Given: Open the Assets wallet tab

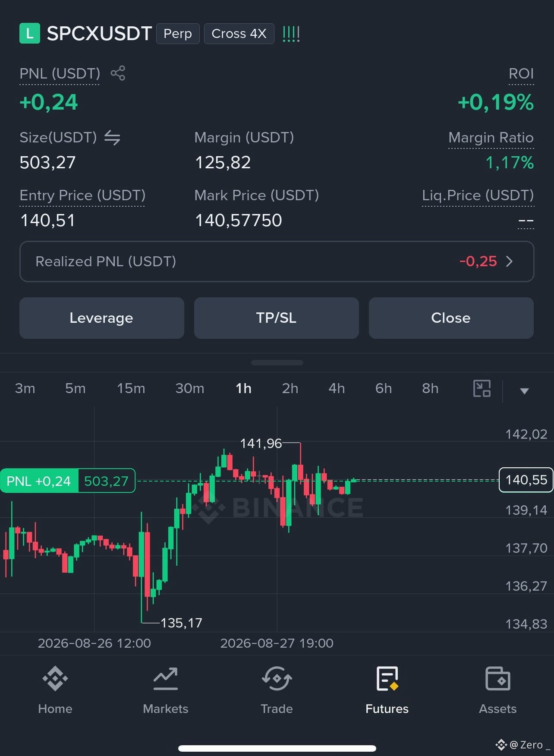Looking at the screenshot, I should coord(498,690).
